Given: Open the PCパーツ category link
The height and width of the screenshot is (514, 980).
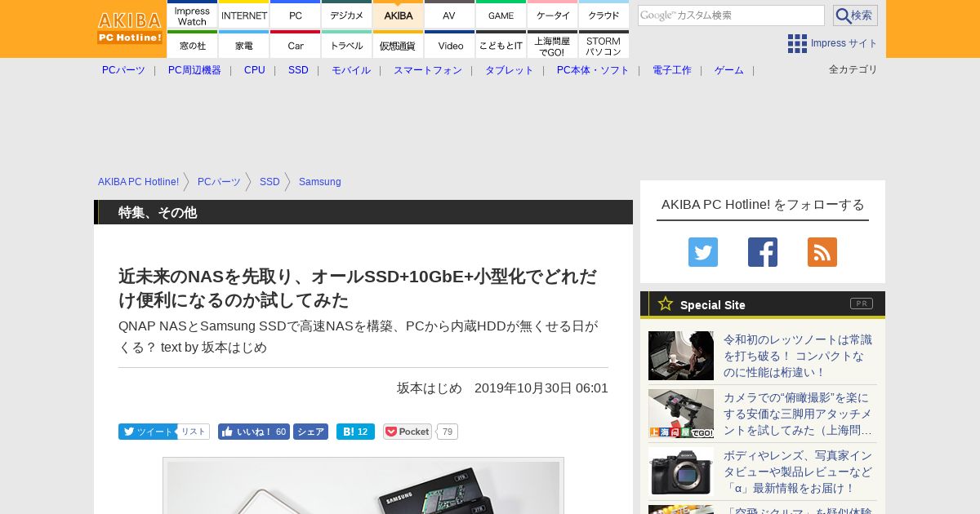Looking at the screenshot, I should pos(123,70).
